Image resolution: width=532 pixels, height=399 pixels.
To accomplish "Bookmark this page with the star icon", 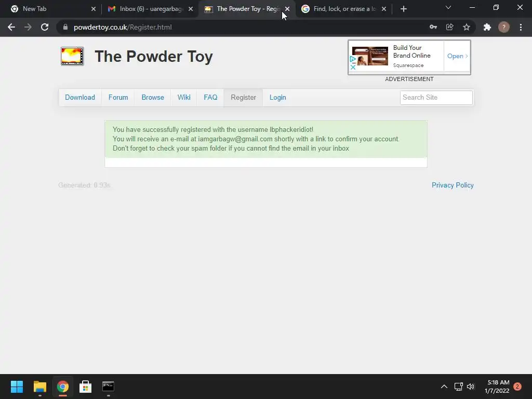I will pos(467,27).
